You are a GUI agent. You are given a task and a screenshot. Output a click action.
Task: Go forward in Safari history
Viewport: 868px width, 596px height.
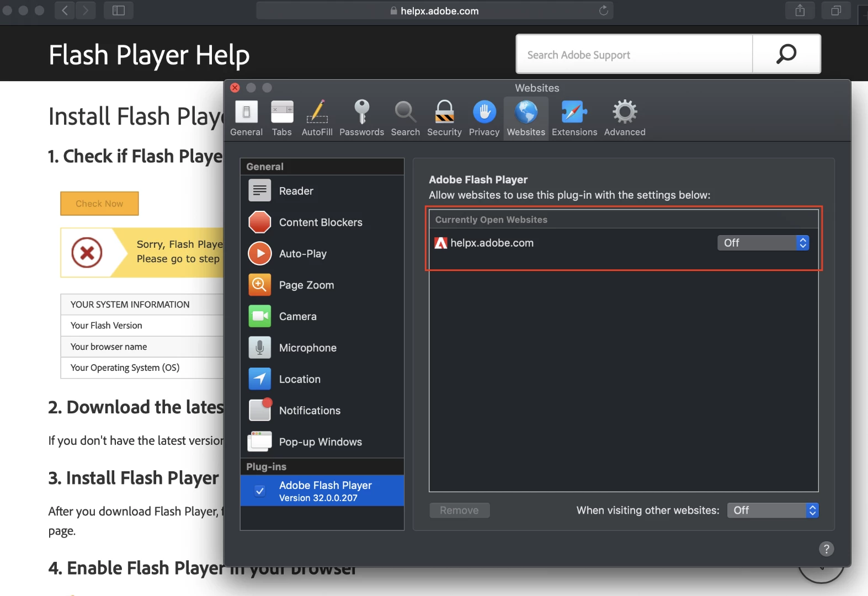pos(86,10)
